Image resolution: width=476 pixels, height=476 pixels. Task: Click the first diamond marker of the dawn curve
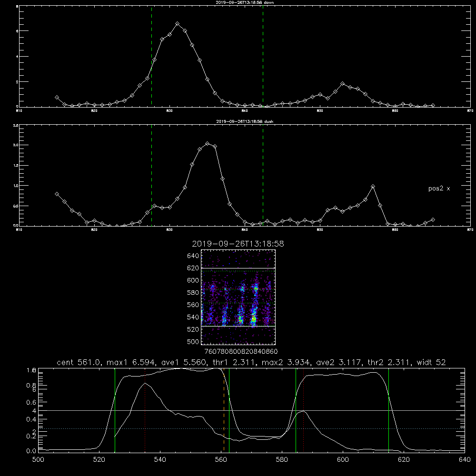[x=57, y=98]
